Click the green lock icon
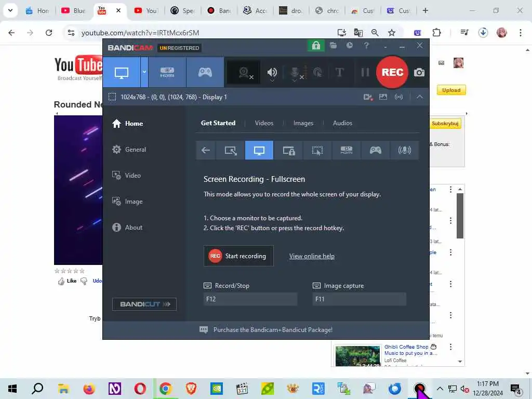 click(x=316, y=45)
